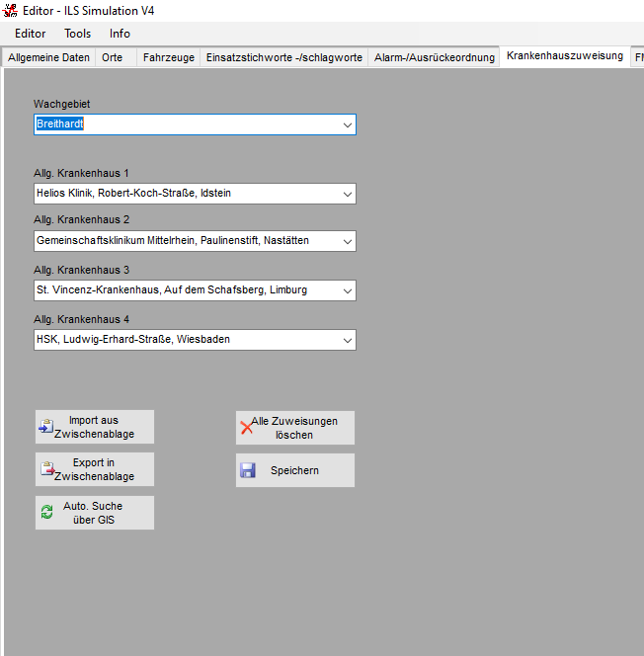Screen dimensions: 644x656
Task: Open the Allg. Krankenhaus 2 dropdown arrow
Action: point(347,241)
